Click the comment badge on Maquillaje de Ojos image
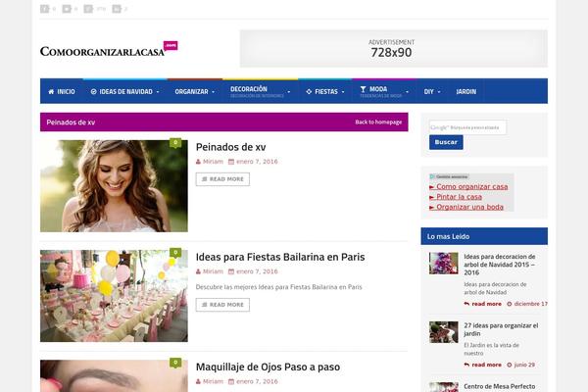Screen dimensions: 588x392 (175, 363)
